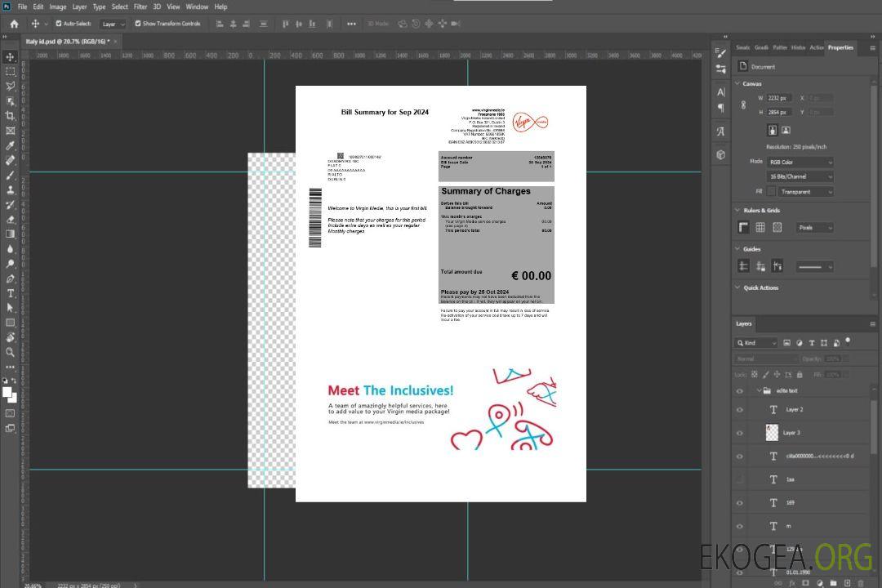Open the Pixels ruler units dropdown
The image size is (882, 588).
tap(814, 228)
